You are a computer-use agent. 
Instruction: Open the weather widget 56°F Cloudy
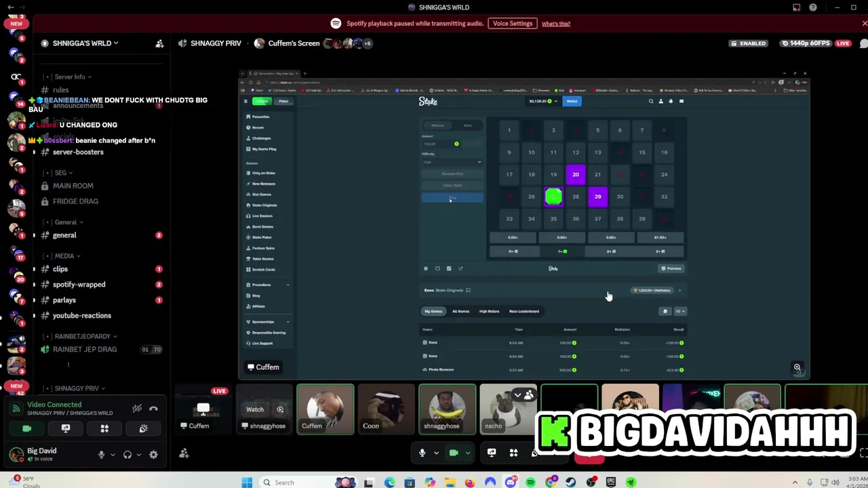24,482
